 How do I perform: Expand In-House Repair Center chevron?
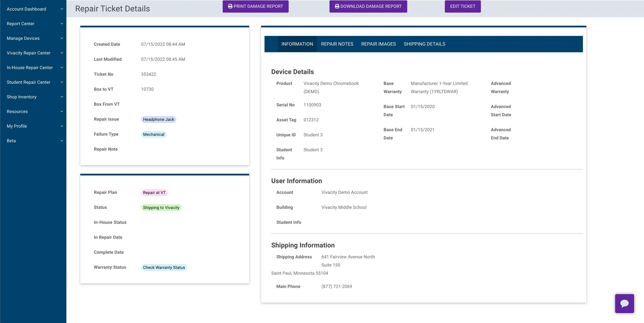(x=62, y=68)
